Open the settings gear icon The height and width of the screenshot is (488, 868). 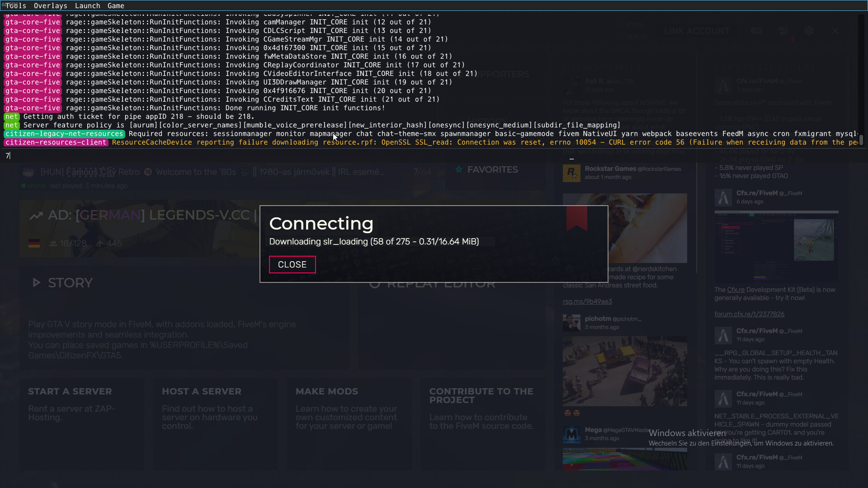(x=809, y=31)
